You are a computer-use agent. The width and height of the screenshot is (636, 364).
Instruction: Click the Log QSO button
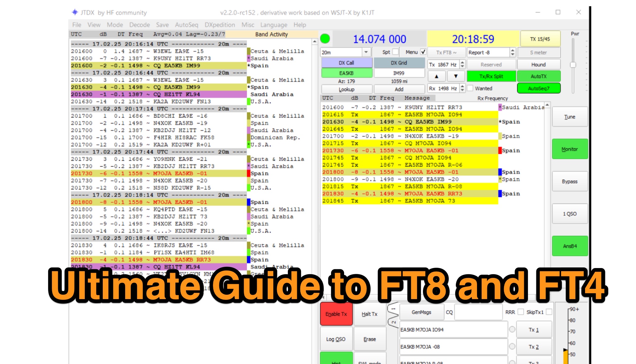[336, 339]
